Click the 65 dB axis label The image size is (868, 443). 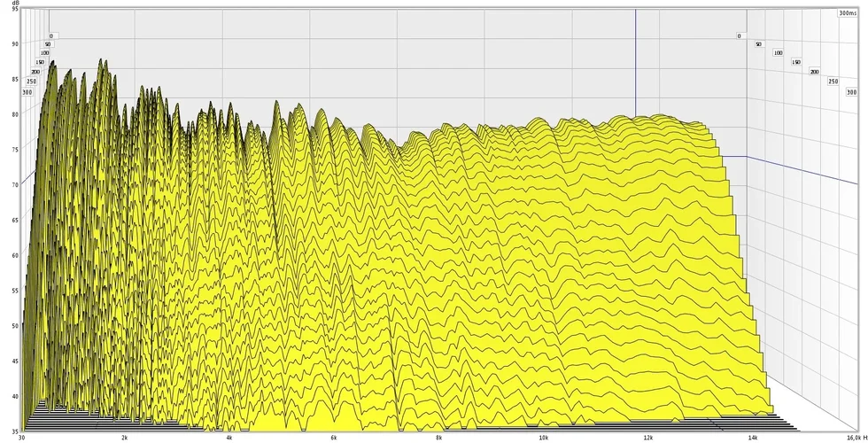coord(14,221)
